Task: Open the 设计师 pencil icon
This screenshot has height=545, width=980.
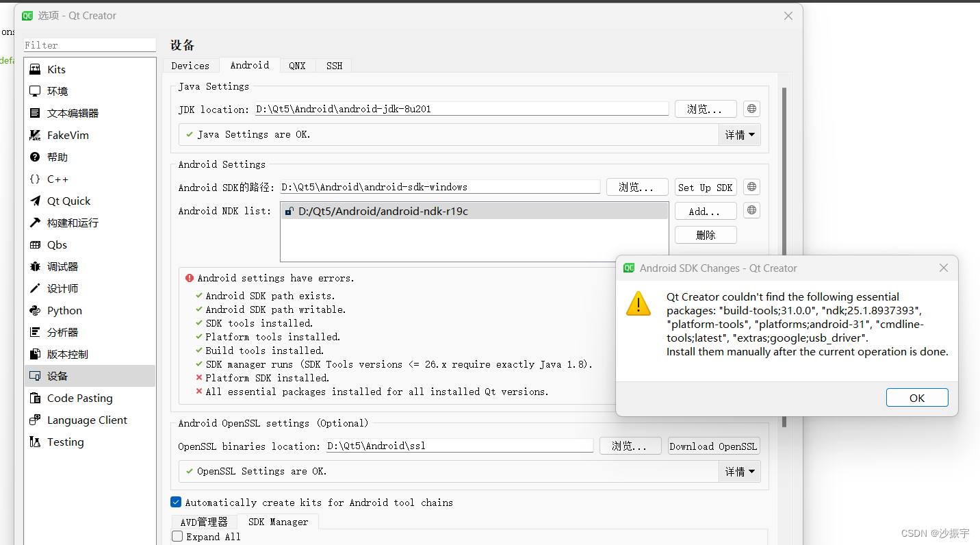Action: 35,288
